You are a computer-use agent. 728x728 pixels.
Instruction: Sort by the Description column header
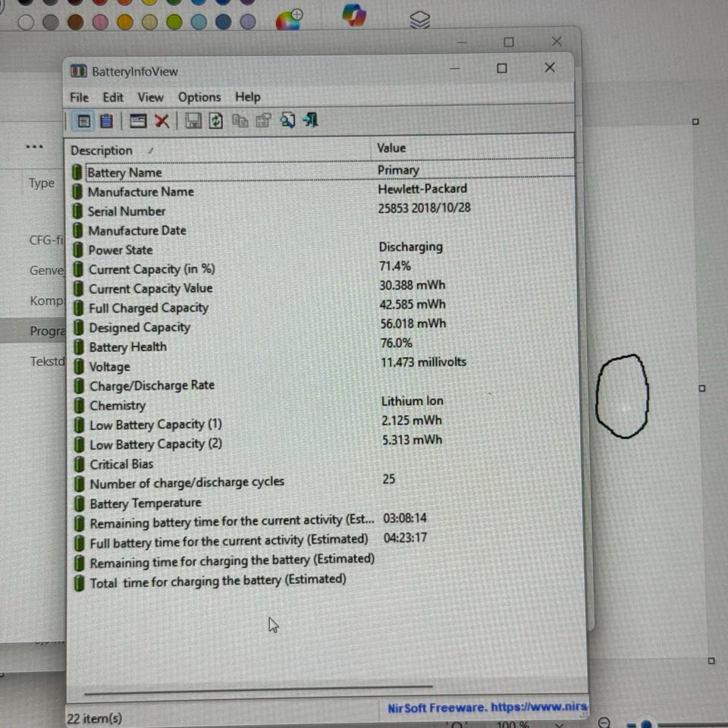(x=218, y=150)
